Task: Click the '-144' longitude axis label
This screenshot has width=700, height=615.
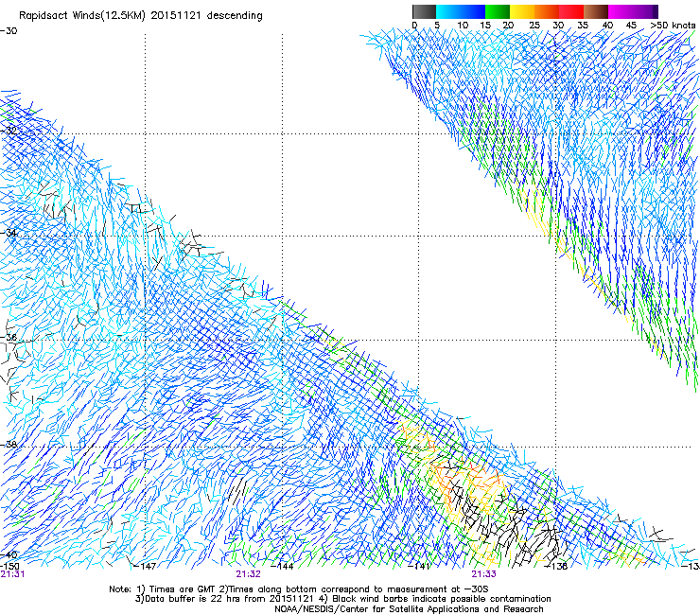Action: point(283,566)
